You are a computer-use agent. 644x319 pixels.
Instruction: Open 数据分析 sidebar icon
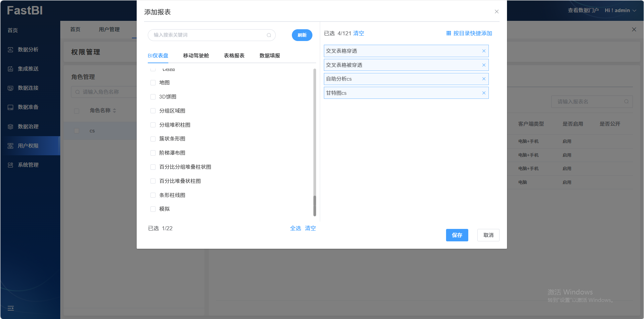pos(10,50)
